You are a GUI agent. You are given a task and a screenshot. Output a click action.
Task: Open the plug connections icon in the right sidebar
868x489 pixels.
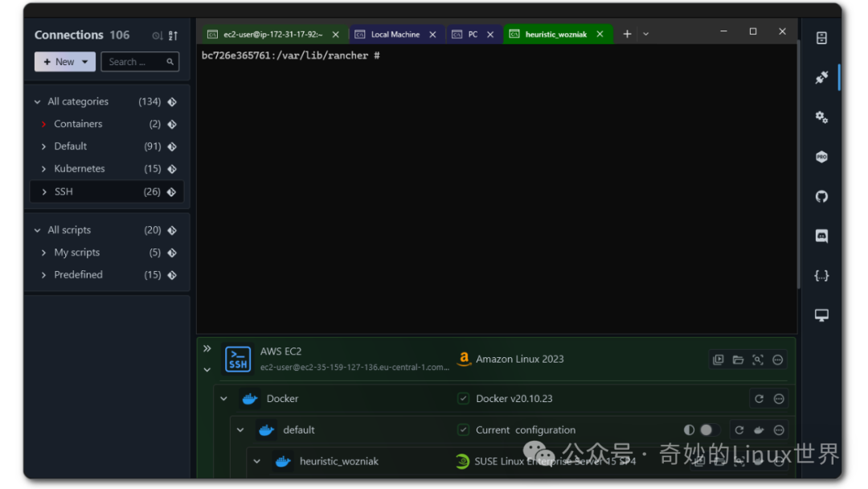(821, 77)
